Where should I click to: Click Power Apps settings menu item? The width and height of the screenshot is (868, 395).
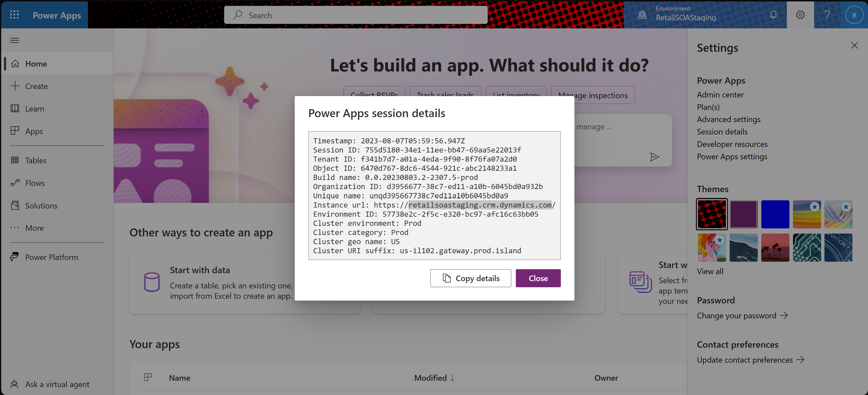coord(732,156)
